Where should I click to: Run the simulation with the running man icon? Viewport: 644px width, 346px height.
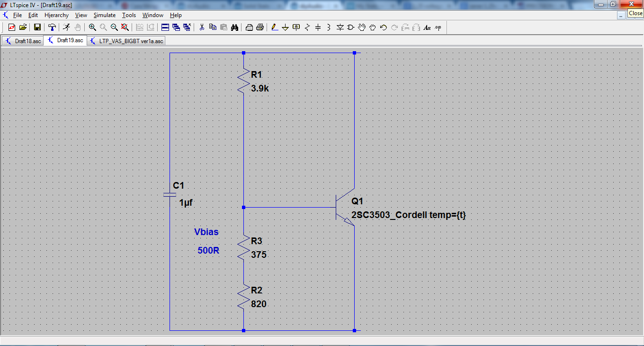[x=67, y=27]
